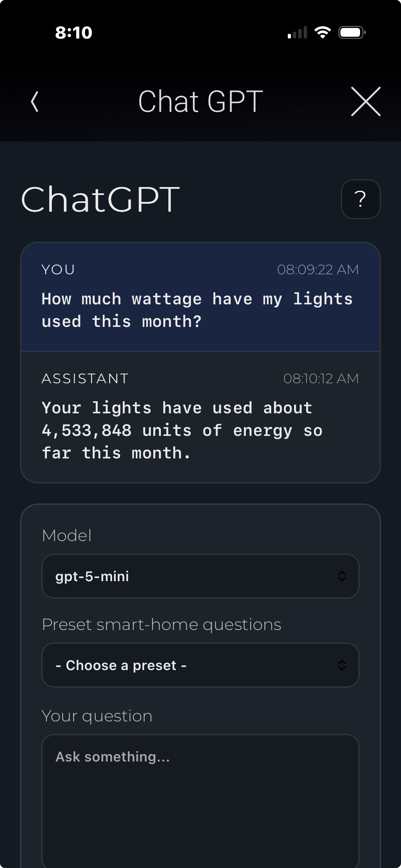Click the preset dropdown up-down arrows
Viewport: 401px width, 868px height.
coord(342,665)
